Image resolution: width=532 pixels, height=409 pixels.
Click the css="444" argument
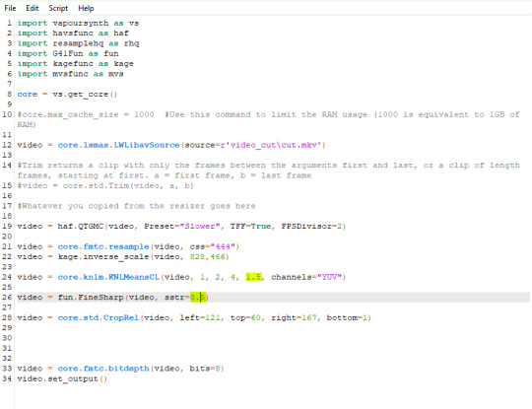pyautogui.click(x=213, y=246)
